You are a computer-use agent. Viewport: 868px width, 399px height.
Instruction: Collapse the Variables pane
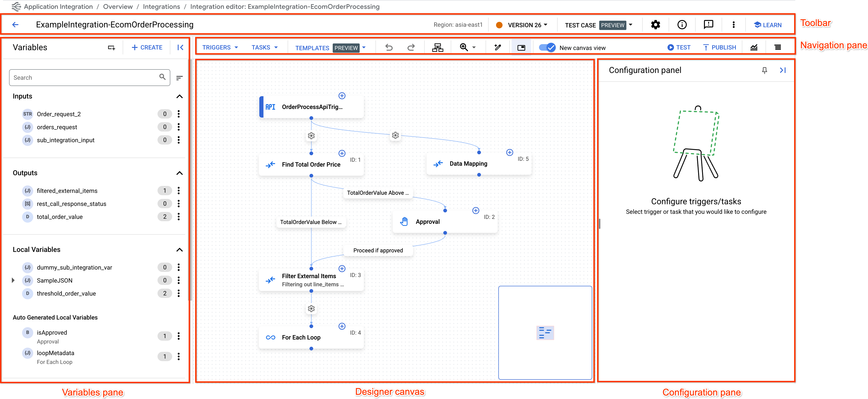[x=180, y=47]
